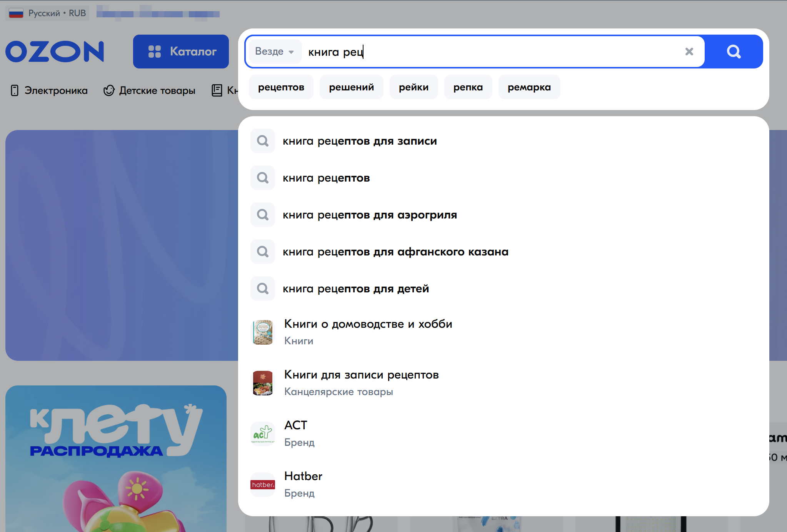Click the grid icon in Каталог button
The height and width of the screenshot is (532, 787).
pyautogui.click(x=155, y=52)
